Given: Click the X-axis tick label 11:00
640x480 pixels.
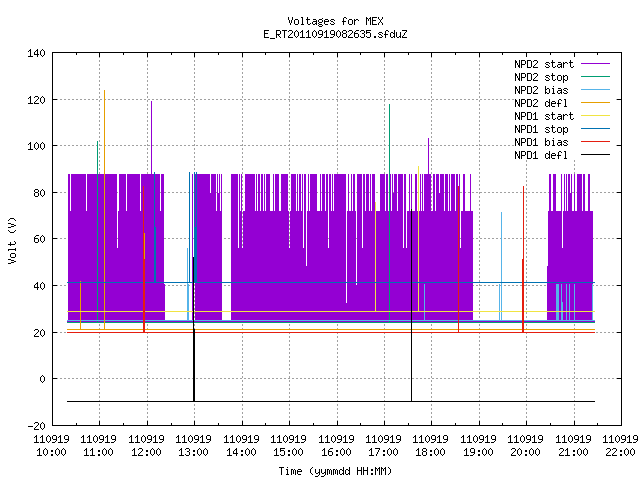Looking at the screenshot, I should [x=98, y=452].
